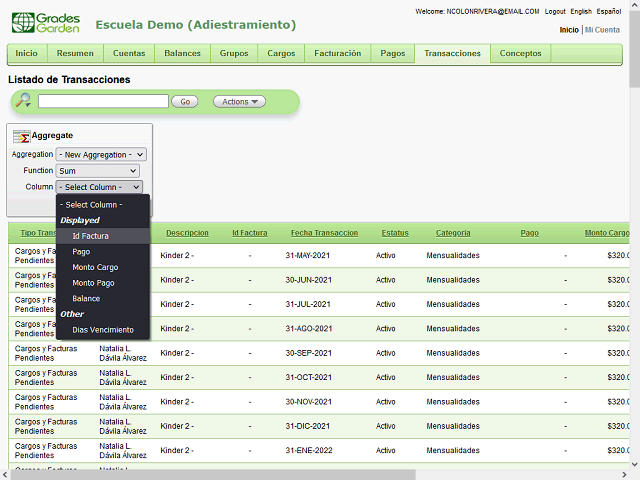
Task: Click the Logout link
Action: pos(555,11)
